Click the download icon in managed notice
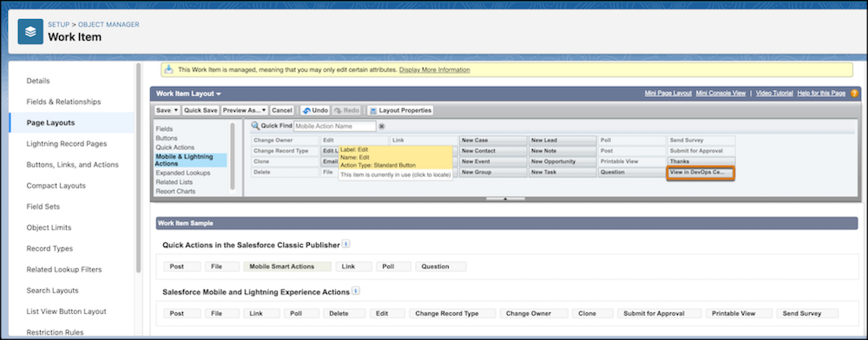The width and height of the screenshot is (868, 340). [x=169, y=69]
